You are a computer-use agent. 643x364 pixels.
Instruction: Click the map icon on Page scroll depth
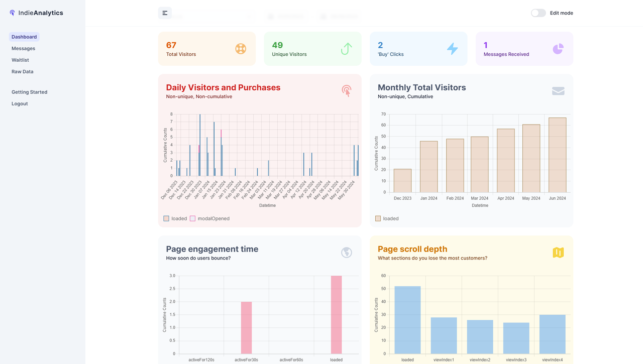point(558,253)
